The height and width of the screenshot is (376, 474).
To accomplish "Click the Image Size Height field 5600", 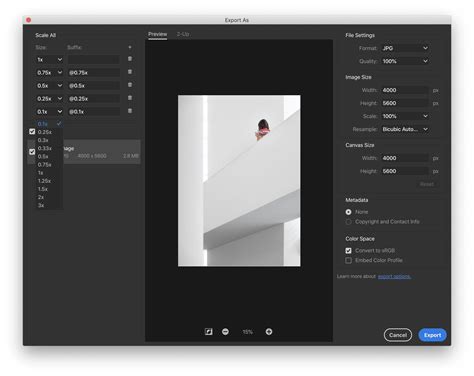I will 405,103.
